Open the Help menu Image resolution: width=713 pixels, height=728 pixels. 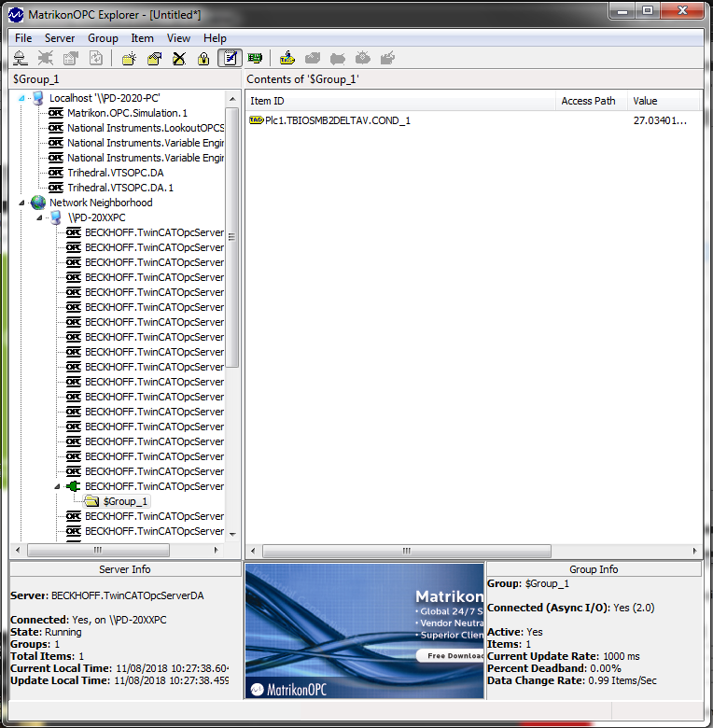coord(215,38)
